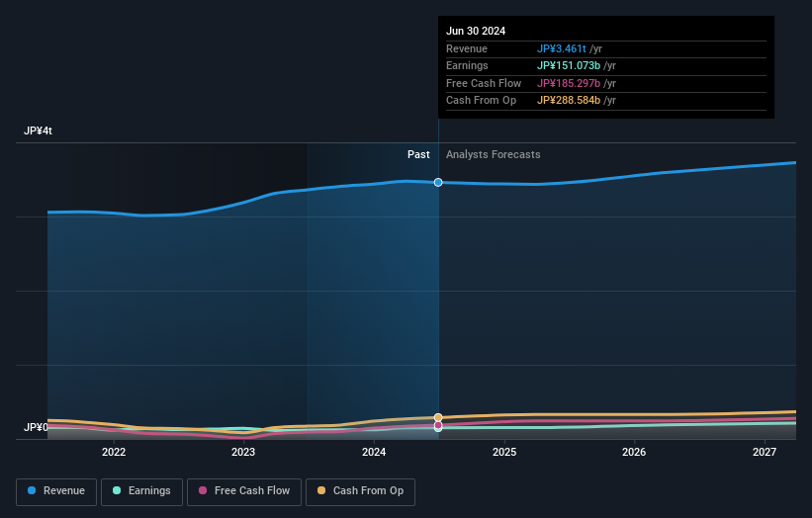Click the Free Cash Flow tooltip row label

(484, 83)
